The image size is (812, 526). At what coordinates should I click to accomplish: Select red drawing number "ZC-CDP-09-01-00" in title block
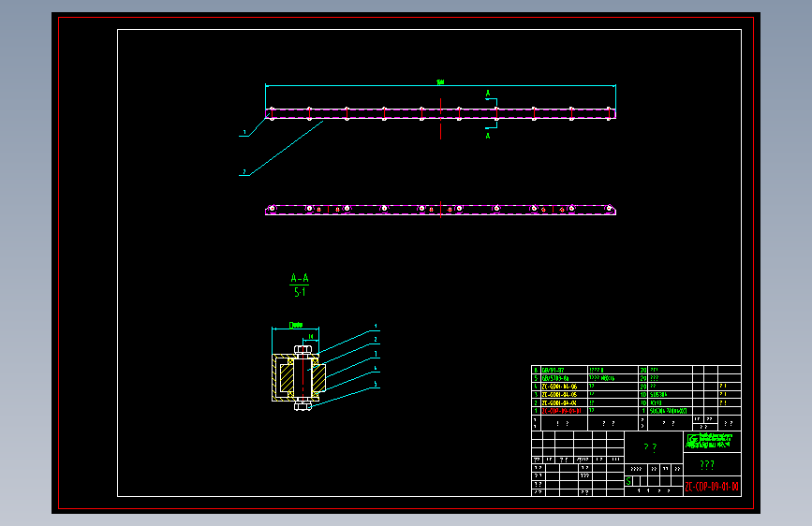click(712, 487)
